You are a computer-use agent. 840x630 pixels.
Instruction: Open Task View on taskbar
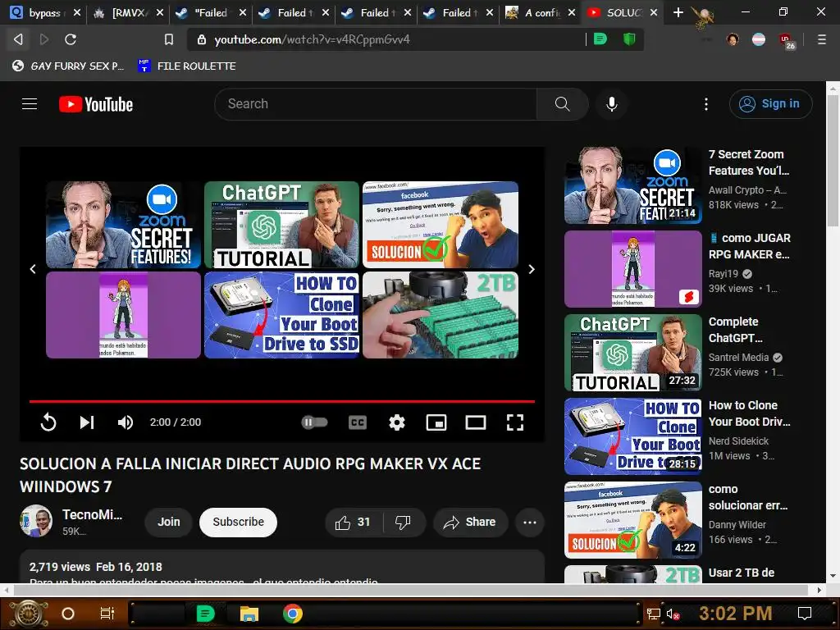pos(107,614)
